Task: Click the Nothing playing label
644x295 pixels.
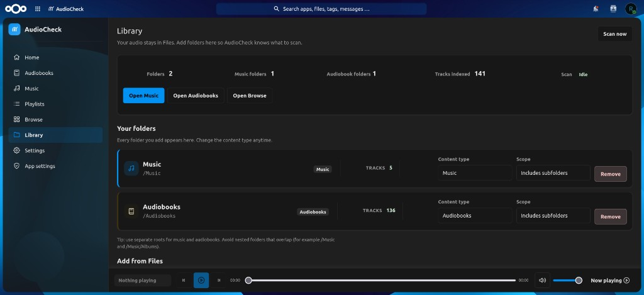Action: pos(143,281)
